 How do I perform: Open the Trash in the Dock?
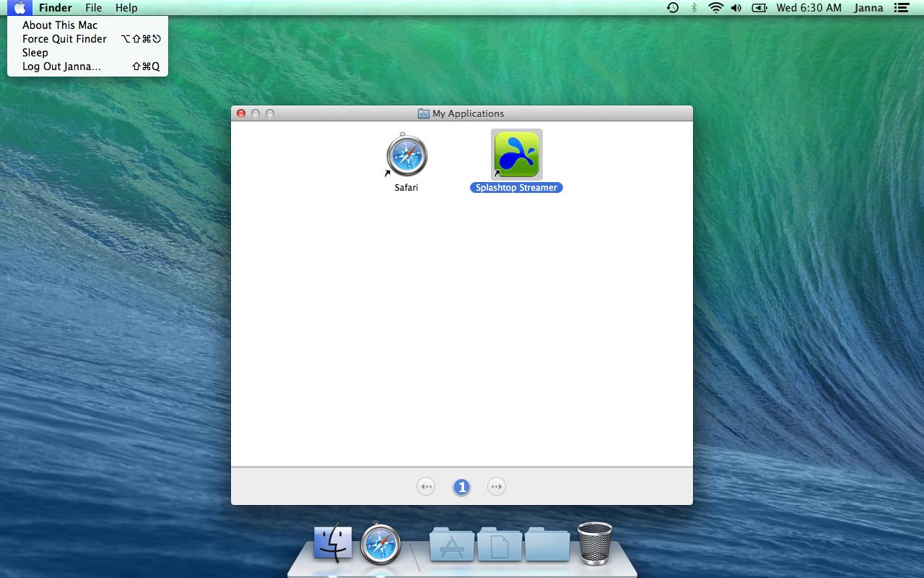click(595, 543)
